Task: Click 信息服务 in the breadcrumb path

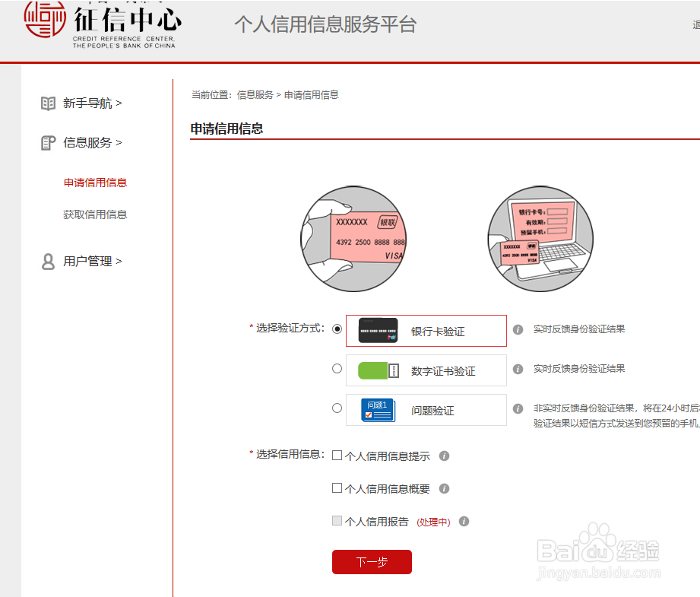Action: click(x=255, y=94)
